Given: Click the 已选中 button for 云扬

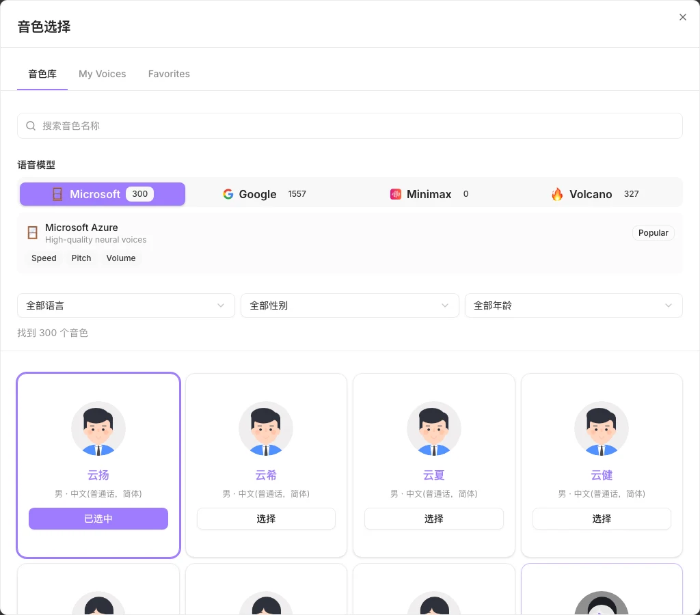Looking at the screenshot, I should click(98, 519).
